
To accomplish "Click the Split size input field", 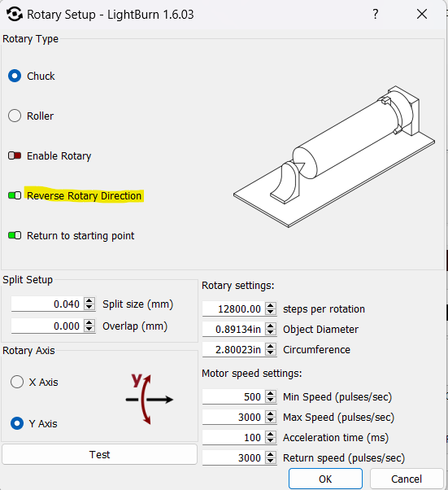I will pyautogui.click(x=47, y=304).
